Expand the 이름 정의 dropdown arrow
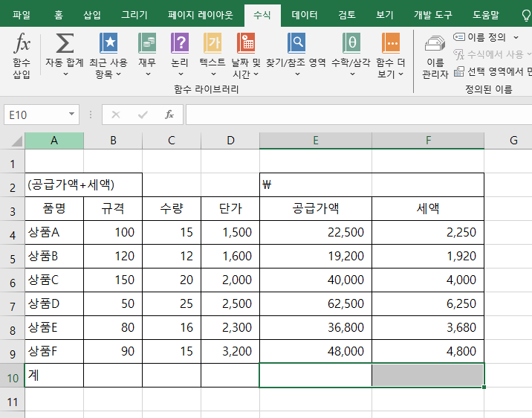Viewport: 532px width, 418px height. (x=516, y=37)
